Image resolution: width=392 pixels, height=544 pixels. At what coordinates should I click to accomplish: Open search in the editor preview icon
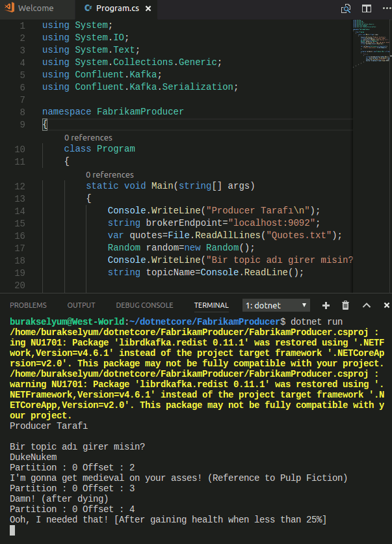pos(346,9)
